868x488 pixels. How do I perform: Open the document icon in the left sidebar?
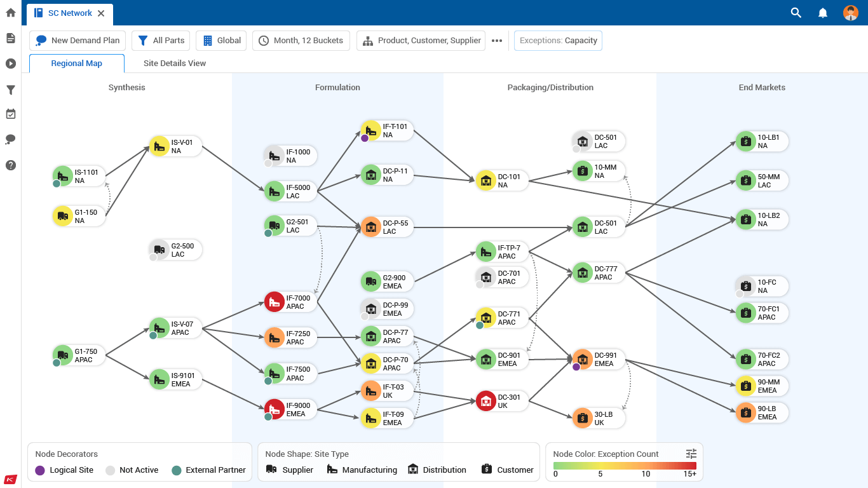point(10,38)
